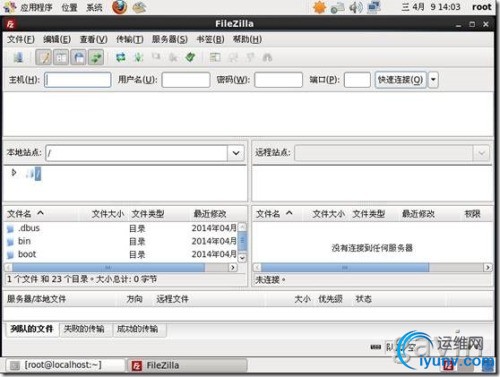Focus the 主机(H) host field
Viewport: 500px width, 377px height.
point(77,80)
